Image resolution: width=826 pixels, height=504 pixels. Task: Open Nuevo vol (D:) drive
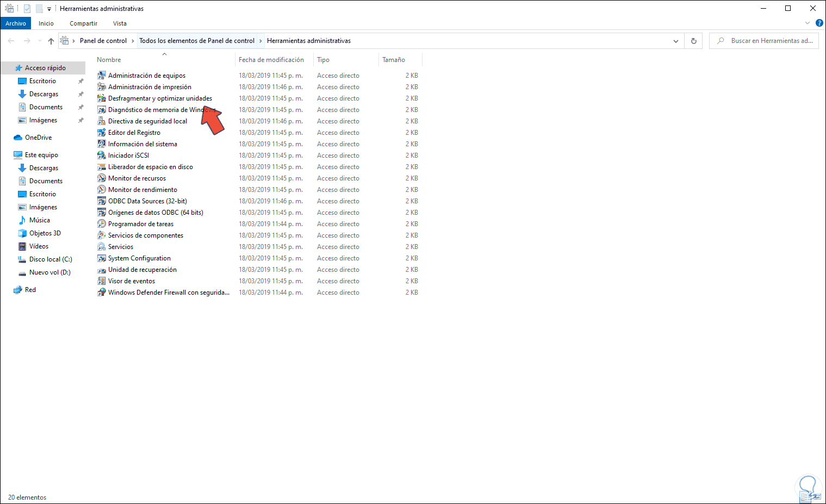pos(49,272)
